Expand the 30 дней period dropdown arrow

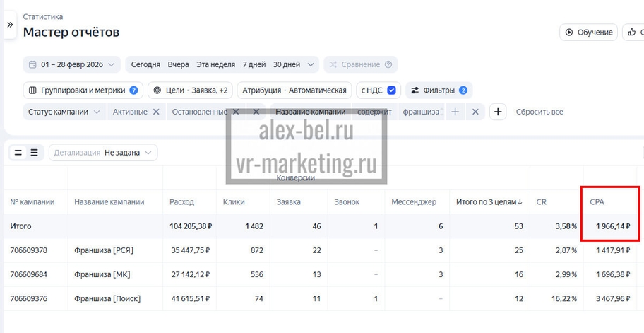coord(311,64)
